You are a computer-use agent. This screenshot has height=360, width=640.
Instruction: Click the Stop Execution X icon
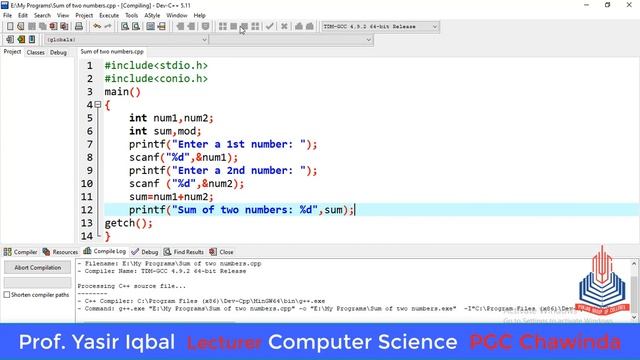click(x=284, y=26)
